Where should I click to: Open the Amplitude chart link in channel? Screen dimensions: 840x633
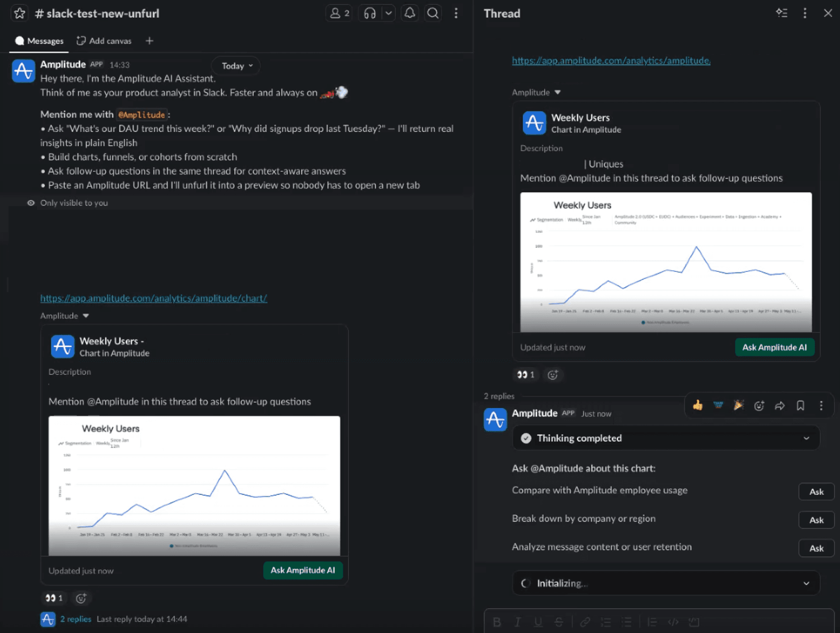tap(153, 298)
